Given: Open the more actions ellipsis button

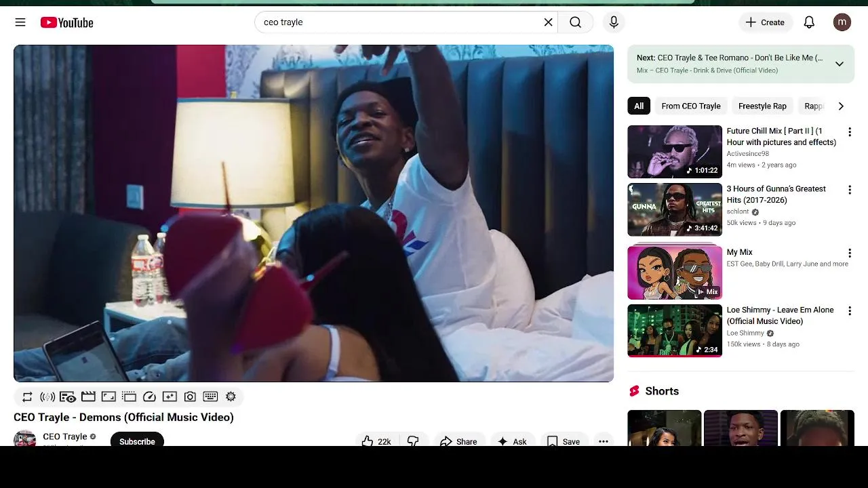Looking at the screenshot, I should click(x=603, y=441).
